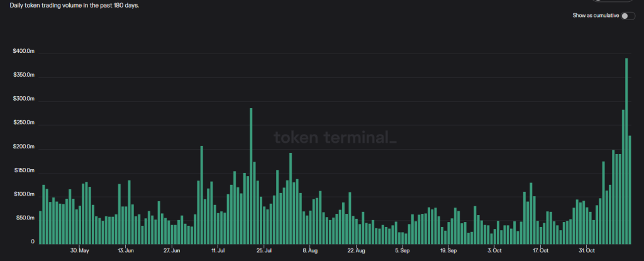Toggle the Show as cumulative switch
The image size is (644, 261).
click(628, 16)
